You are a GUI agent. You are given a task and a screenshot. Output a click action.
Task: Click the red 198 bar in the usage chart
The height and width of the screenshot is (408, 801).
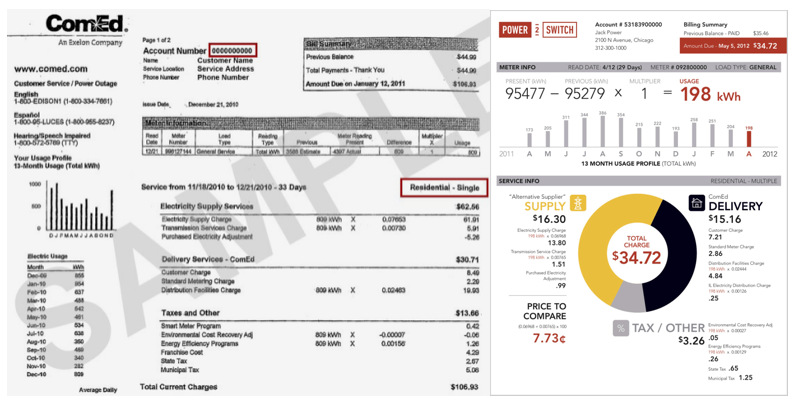(749, 139)
